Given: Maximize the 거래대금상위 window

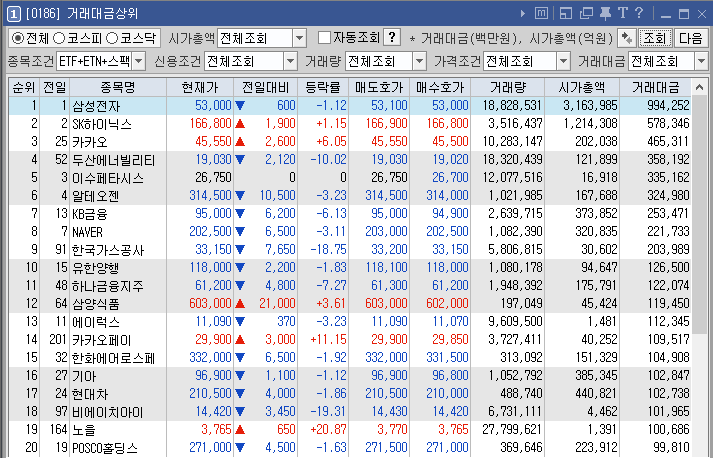Looking at the screenshot, I should pyautogui.click(x=683, y=14).
